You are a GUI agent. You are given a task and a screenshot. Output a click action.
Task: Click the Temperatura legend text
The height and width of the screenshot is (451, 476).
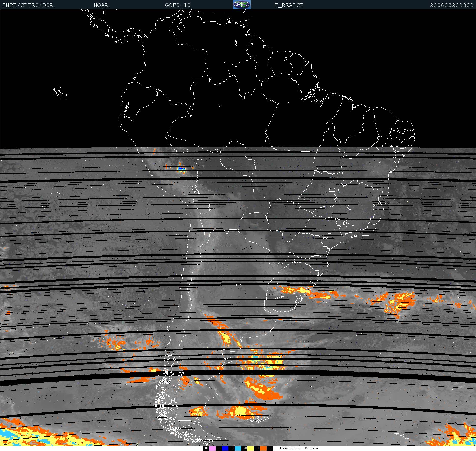[x=289, y=448]
